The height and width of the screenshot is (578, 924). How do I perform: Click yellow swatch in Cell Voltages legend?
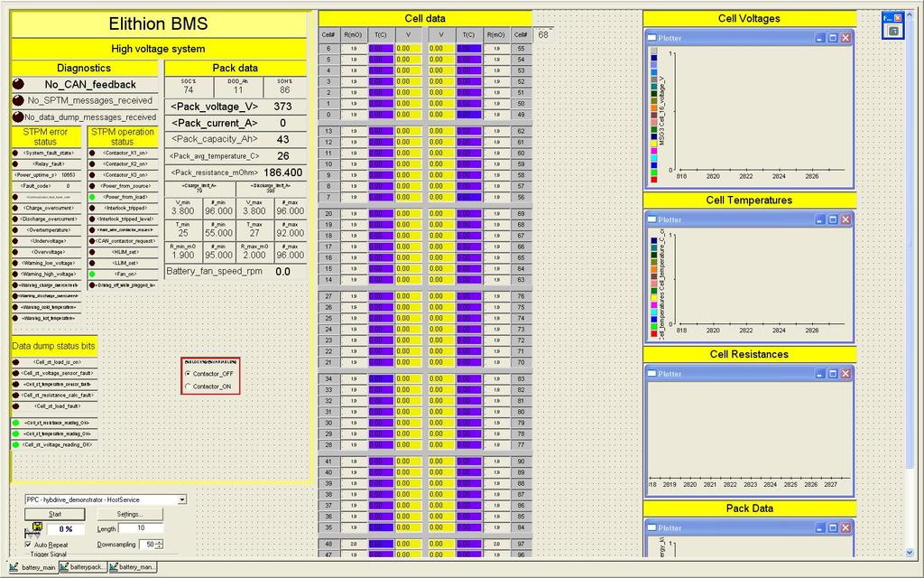coord(654,144)
